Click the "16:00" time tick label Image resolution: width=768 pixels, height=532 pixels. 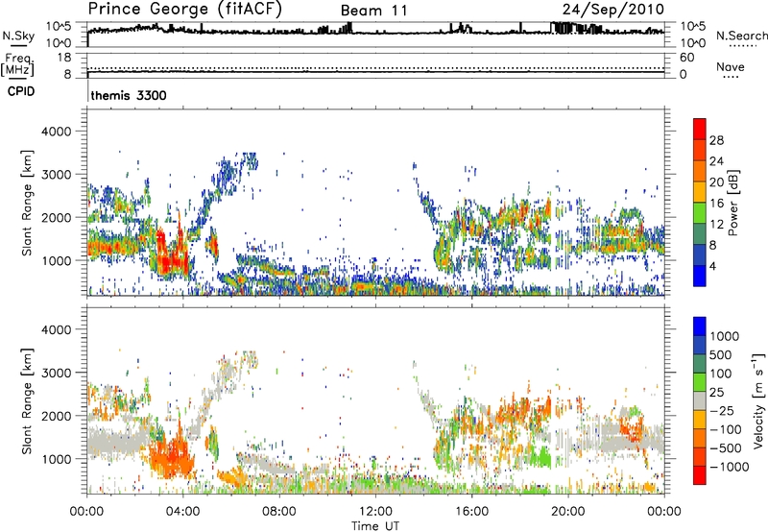pyautogui.click(x=471, y=512)
